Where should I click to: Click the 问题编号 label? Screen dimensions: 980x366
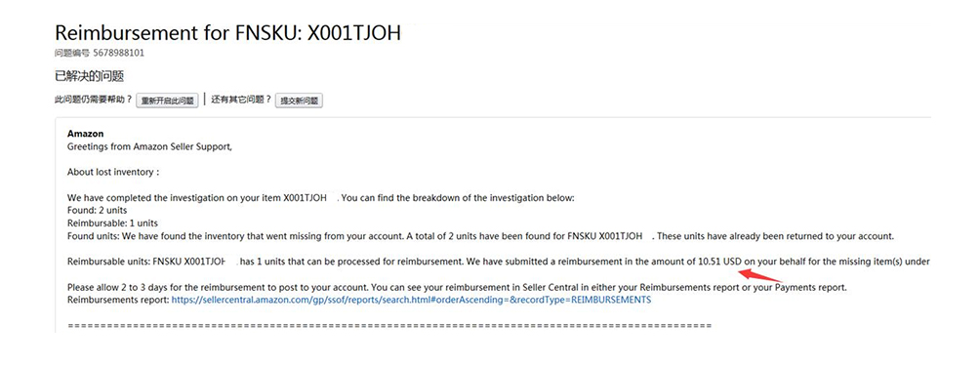tap(72, 53)
